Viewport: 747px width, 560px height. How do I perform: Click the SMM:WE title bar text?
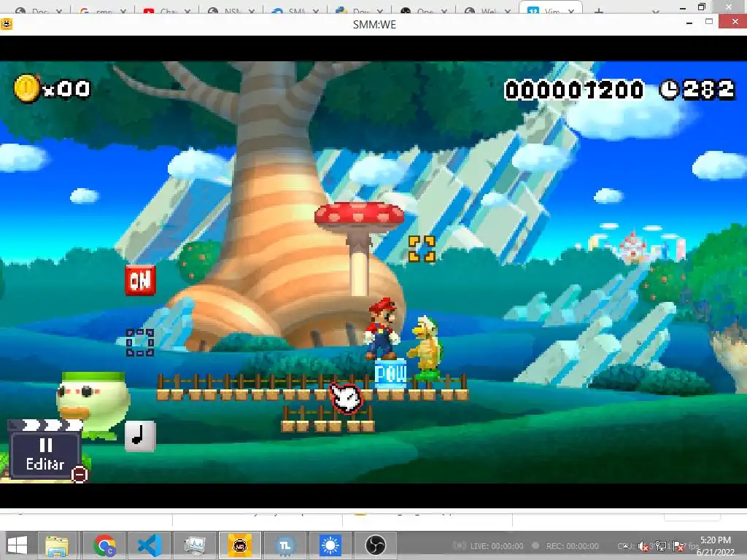pyautogui.click(x=374, y=24)
